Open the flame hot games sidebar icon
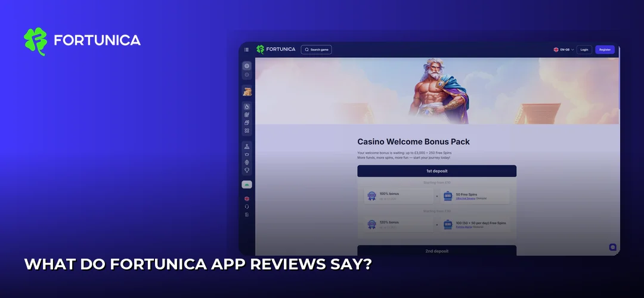 click(x=247, y=107)
